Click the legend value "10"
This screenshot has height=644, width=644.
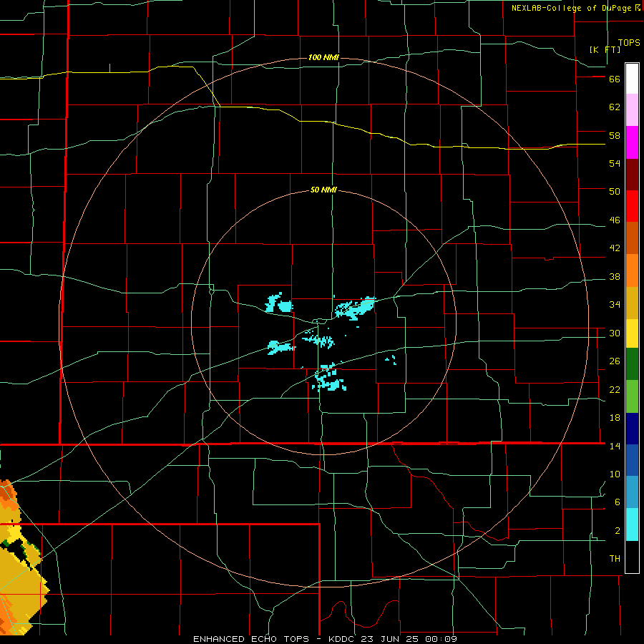615,474
